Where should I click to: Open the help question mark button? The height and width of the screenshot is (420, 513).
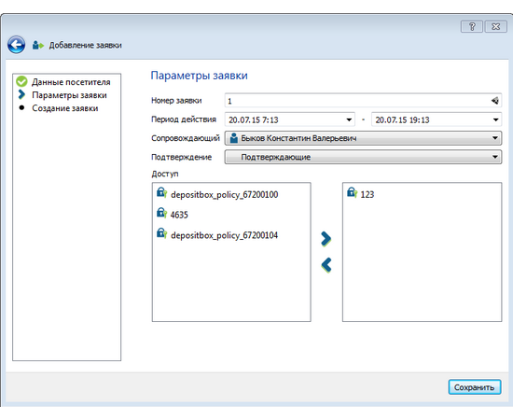tap(471, 26)
